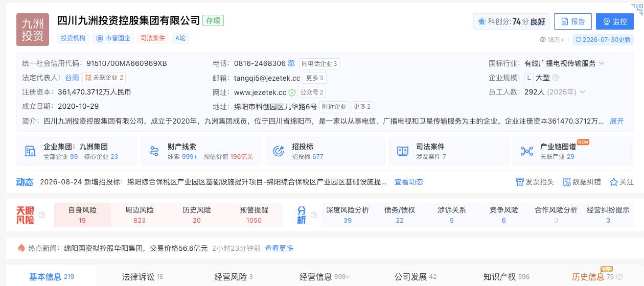Image resolution: width=644 pixels, height=286 pixels.
Task: Open the 更多 3 emails list
Action: click(x=314, y=78)
